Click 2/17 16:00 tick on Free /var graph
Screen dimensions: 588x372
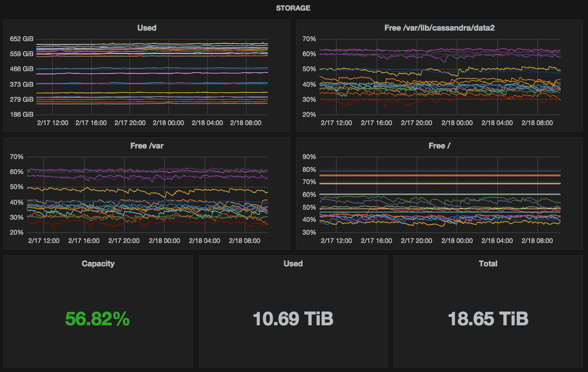[83, 241]
